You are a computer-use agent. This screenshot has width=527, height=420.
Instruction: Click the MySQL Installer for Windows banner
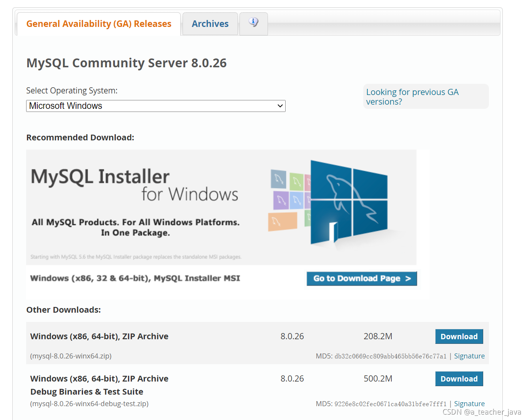click(x=221, y=207)
